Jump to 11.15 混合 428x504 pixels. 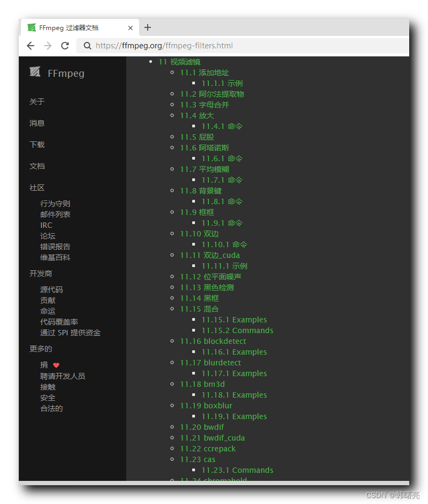click(199, 309)
